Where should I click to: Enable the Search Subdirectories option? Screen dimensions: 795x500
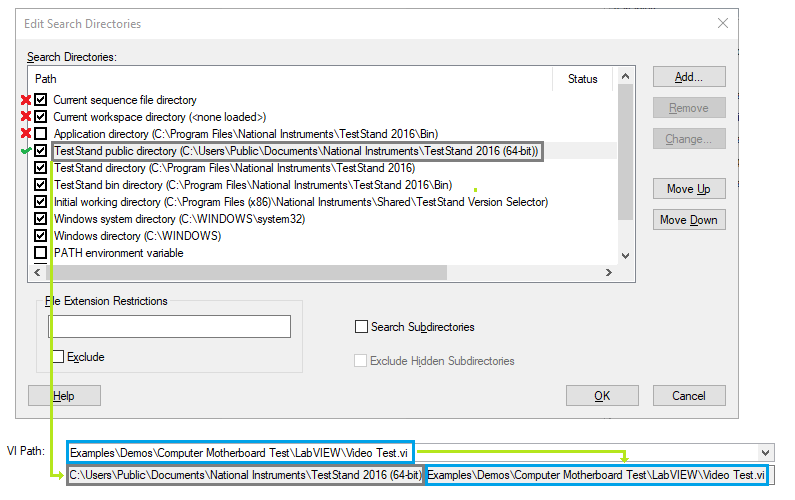362,327
